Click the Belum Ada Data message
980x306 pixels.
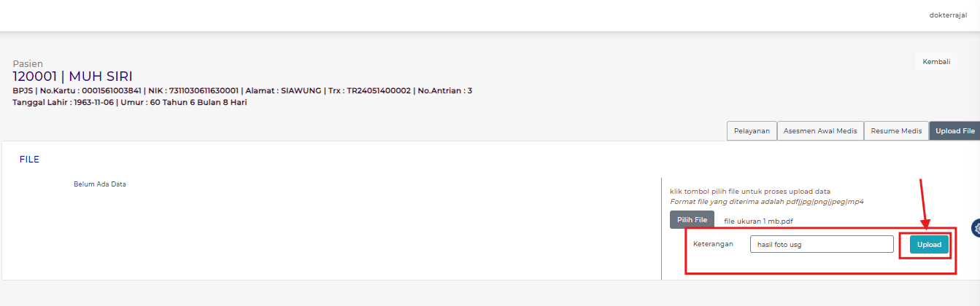pyautogui.click(x=100, y=184)
